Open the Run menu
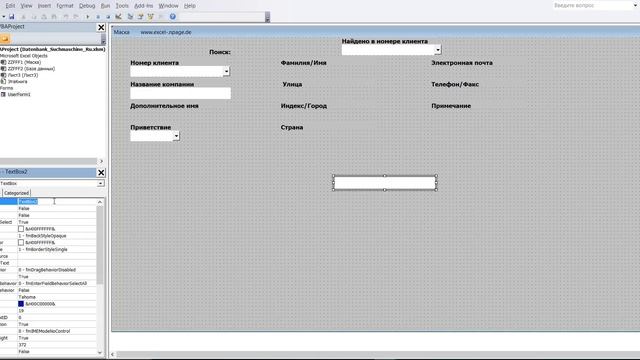The height and width of the screenshot is (360, 640). click(105, 6)
